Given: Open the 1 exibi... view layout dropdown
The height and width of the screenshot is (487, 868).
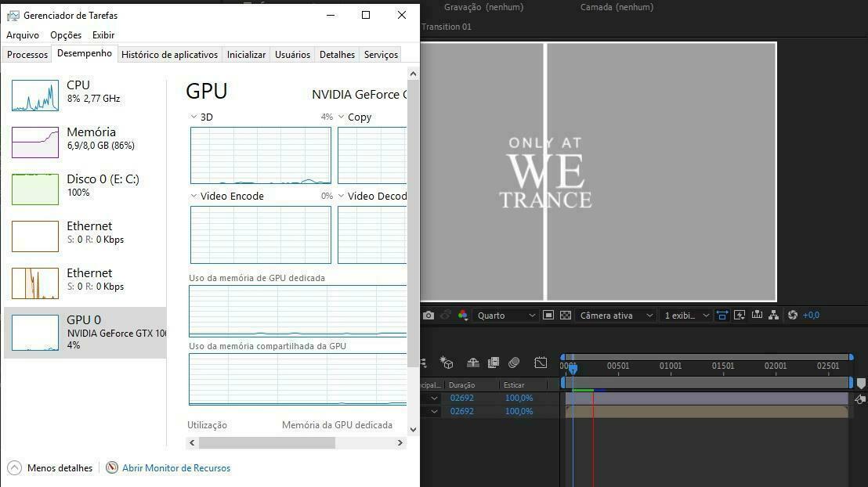Looking at the screenshot, I should (686, 316).
